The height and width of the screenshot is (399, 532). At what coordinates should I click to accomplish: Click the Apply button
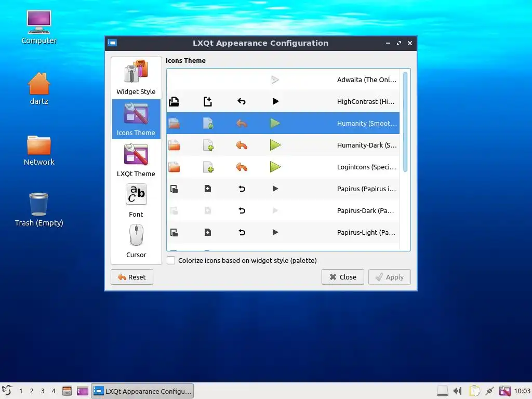tap(390, 277)
